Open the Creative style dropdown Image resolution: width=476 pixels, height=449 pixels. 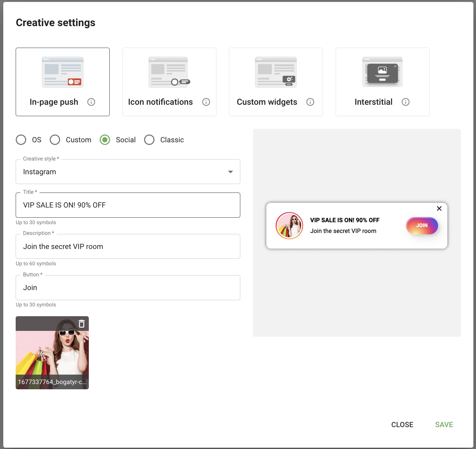pos(128,172)
